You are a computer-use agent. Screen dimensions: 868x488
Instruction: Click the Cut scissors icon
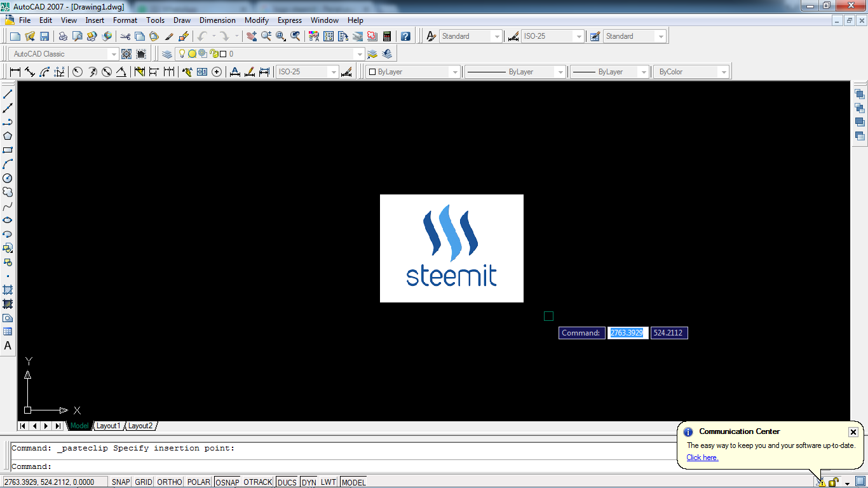[x=125, y=36]
